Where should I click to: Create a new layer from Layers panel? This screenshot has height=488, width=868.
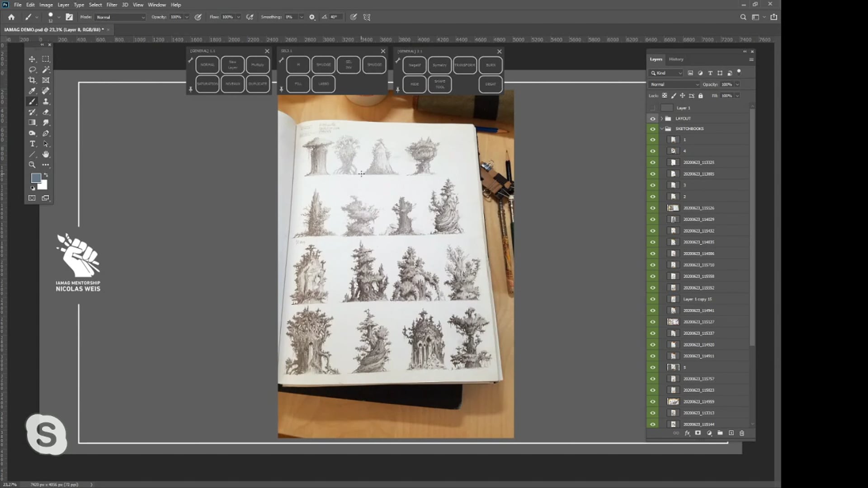[x=731, y=433]
